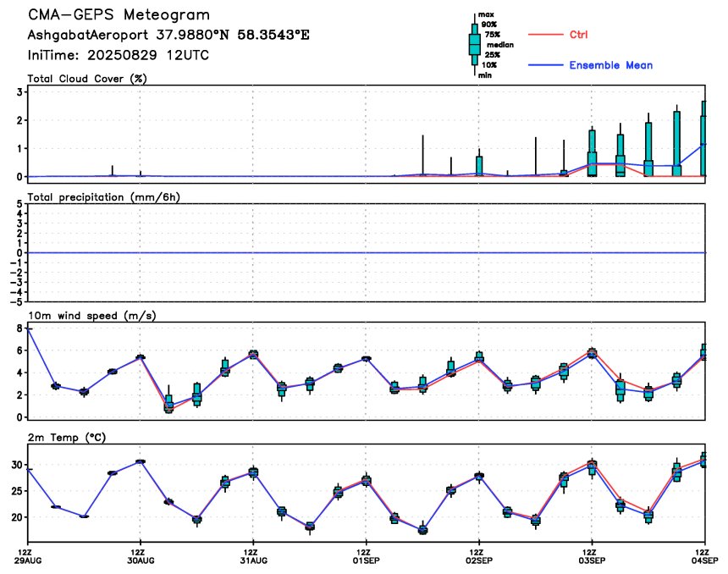Click the red Ctrl legend line sample
728x574 pixels.
545,35
